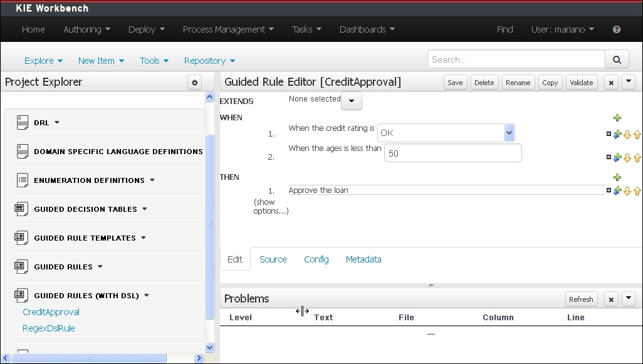Add a new action in THEN section

point(617,177)
